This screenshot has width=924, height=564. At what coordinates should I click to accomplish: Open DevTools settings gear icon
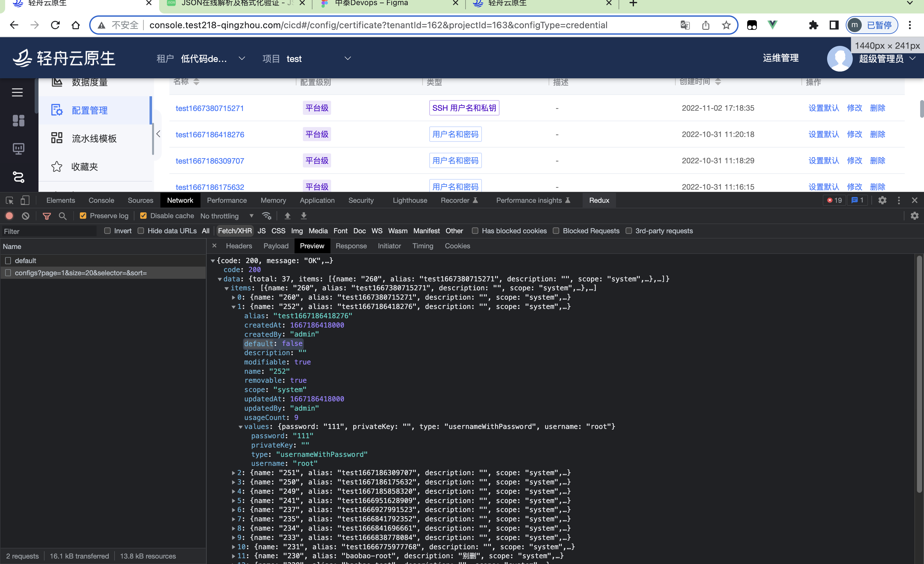click(x=882, y=201)
